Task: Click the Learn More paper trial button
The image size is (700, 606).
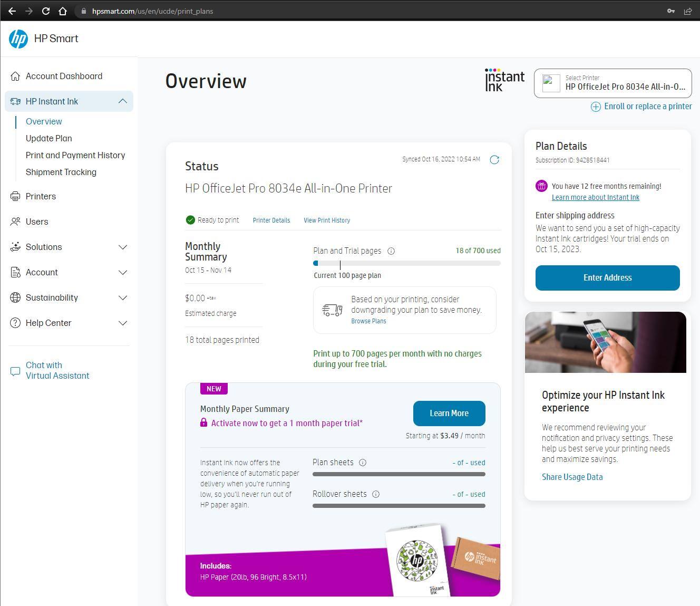Action: coord(449,413)
